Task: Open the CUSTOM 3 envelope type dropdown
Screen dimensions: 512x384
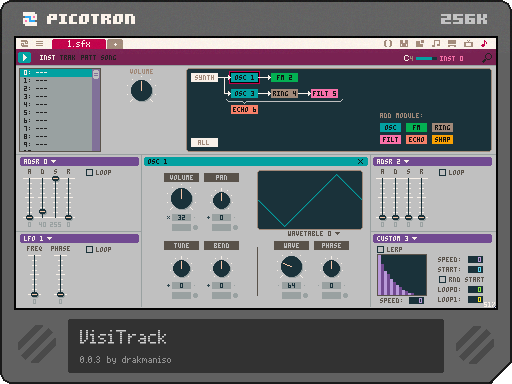Action: [x=415, y=238]
